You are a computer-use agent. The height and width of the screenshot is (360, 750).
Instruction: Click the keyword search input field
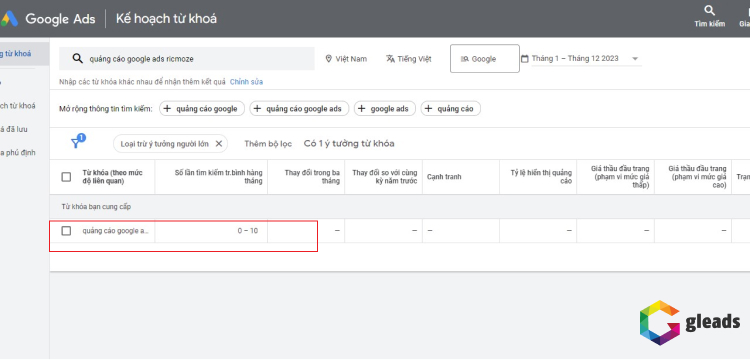187,59
